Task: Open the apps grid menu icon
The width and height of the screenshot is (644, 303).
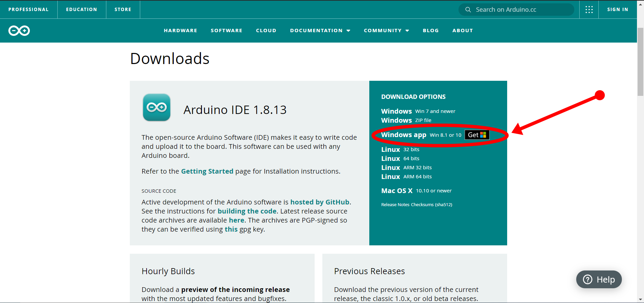Action: [589, 9]
